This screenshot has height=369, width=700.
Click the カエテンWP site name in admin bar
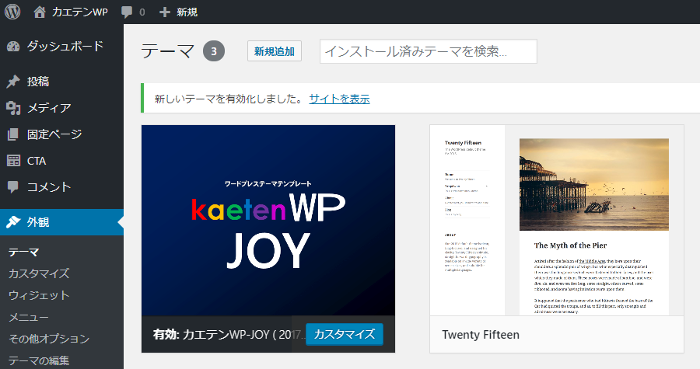tap(80, 12)
